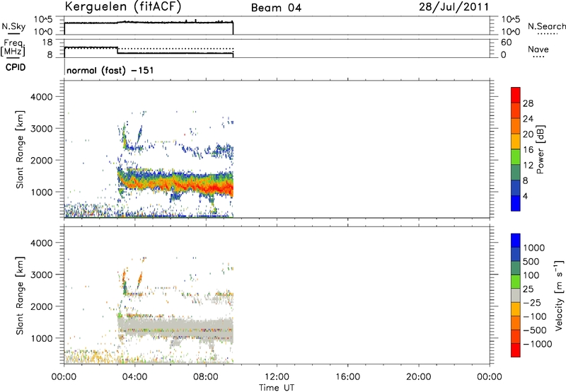Pick the gray segment of velocity color bar
This screenshot has height=392, width=566.
pos(516,295)
